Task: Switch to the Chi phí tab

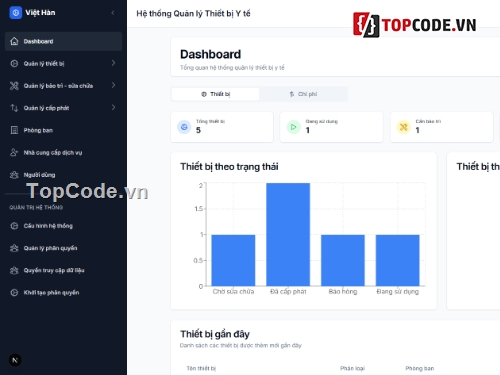Action: tap(303, 94)
